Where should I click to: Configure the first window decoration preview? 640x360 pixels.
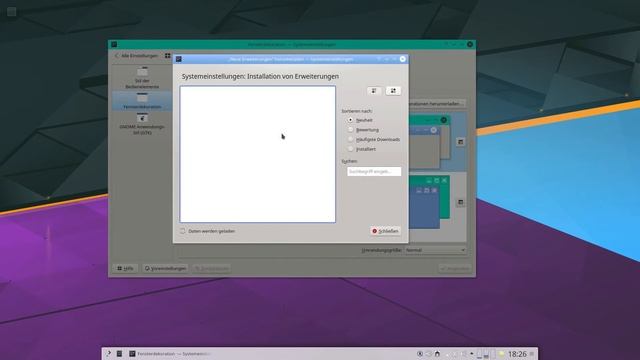click(460, 142)
